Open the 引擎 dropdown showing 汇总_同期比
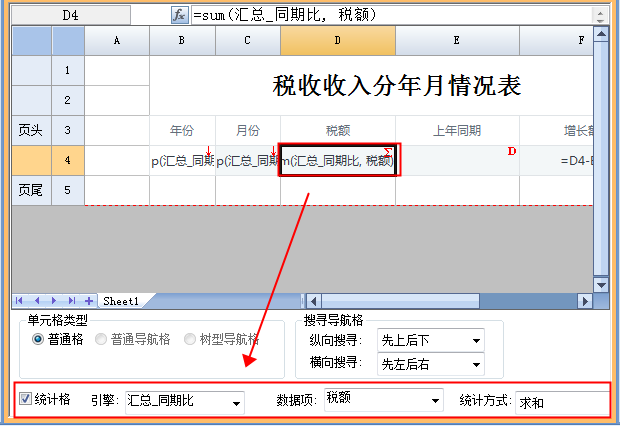Viewport: 620px width, 426px height. [236, 402]
